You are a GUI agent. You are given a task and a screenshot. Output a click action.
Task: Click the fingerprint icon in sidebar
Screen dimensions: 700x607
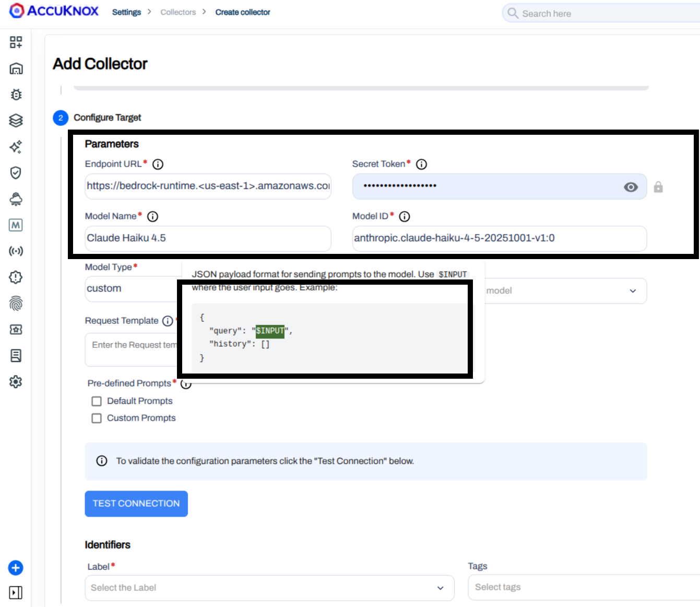click(16, 303)
